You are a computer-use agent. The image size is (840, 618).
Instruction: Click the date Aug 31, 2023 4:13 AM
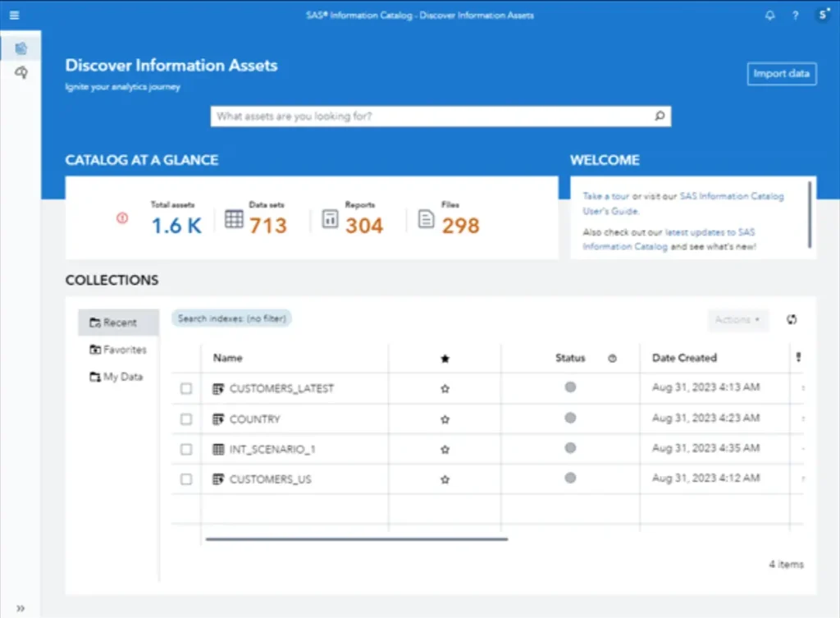coord(705,387)
